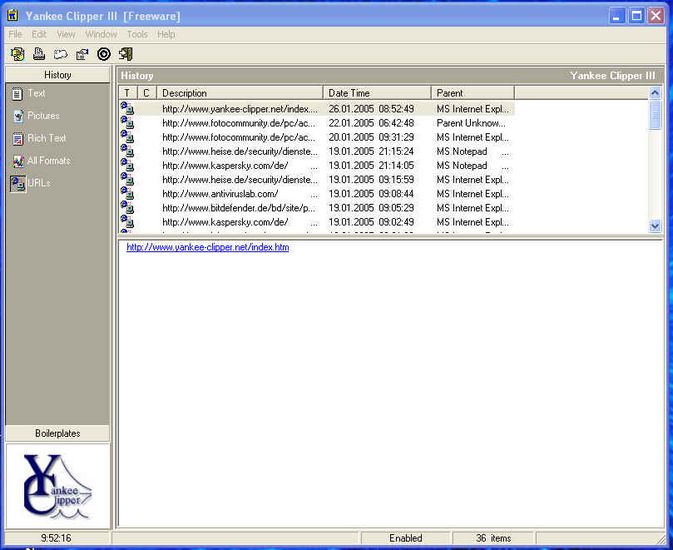Click the 36 items status bar count

(x=494, y=538)
